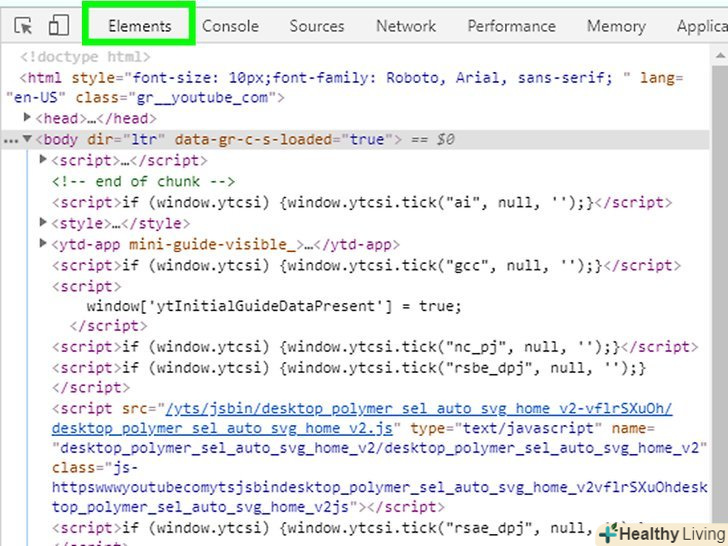Screen dimensions: 728x546
Task: Select the 'end of chunk' comment node
Action: (143, 181)
